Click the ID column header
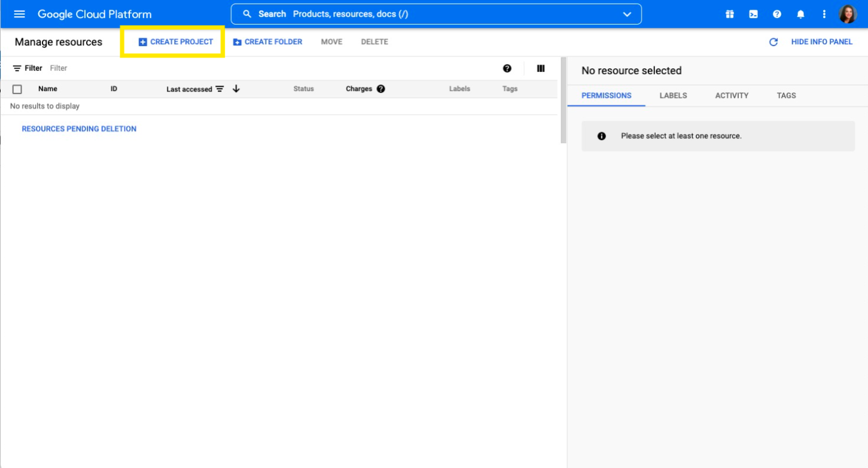Screen dimensions: 868x468 tap(114, 89)
